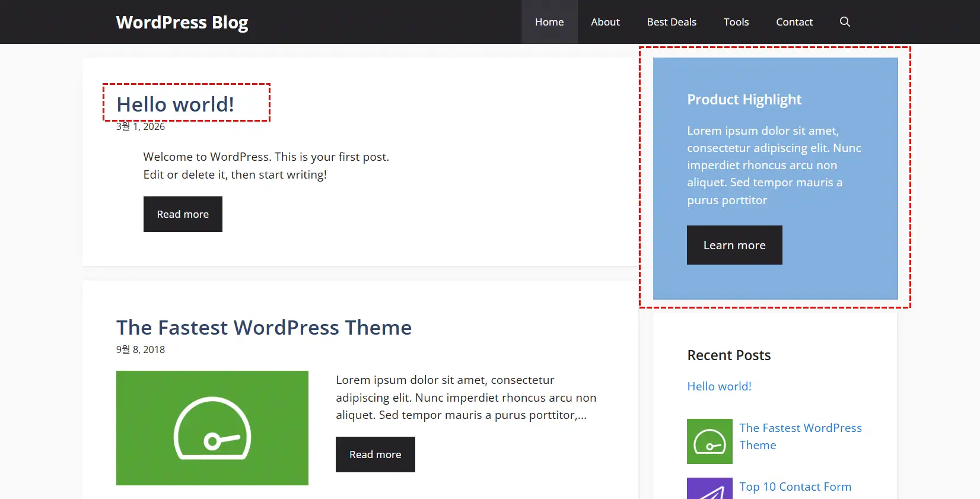Screen dimensions: 980x499
Task: Navigate to the Contact page
Action: click(794, 22)
